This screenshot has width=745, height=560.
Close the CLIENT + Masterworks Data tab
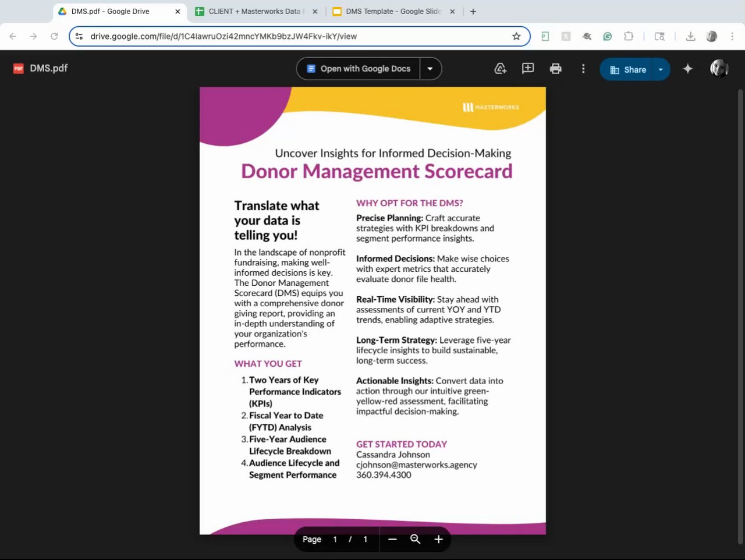tap(315, 12)
